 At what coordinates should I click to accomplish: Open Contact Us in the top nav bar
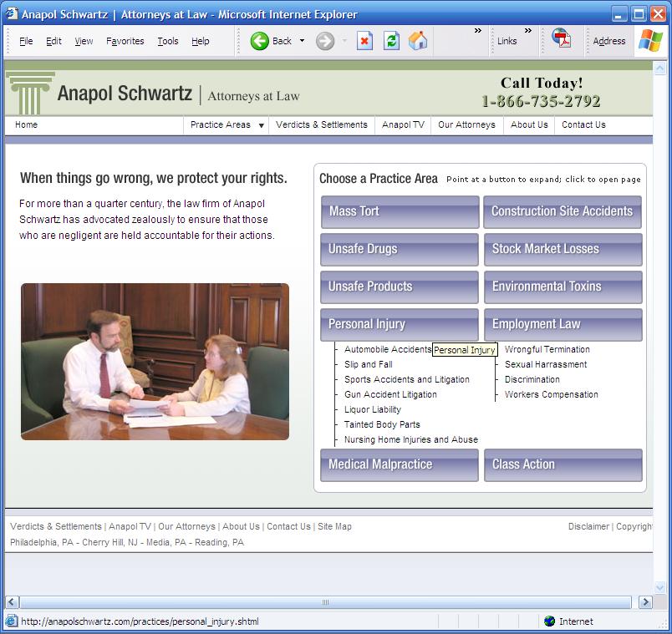(583, 124)
